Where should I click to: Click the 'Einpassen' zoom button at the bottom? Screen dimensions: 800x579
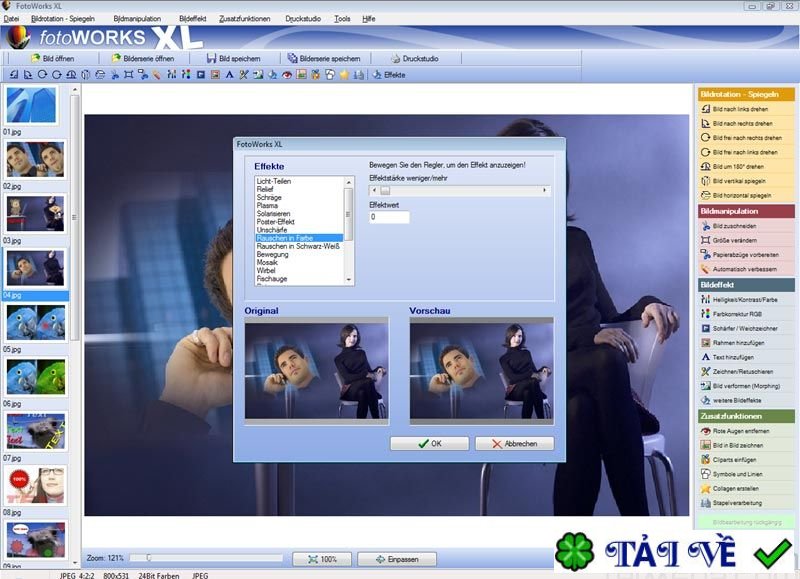click(398, 558)
